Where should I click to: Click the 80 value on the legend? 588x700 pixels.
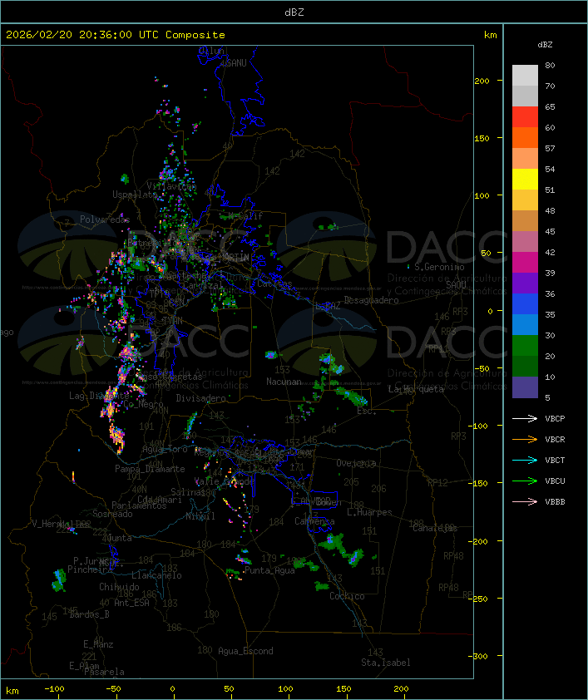(550, 65)
